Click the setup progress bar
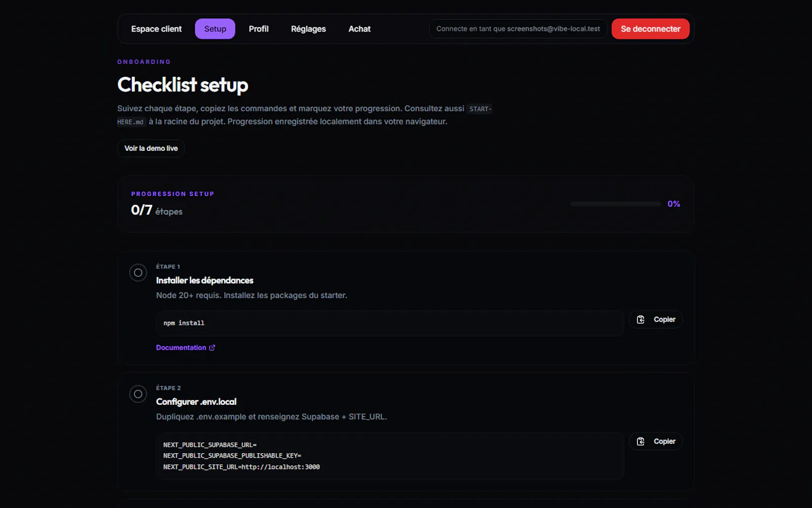This screenshot has height=508, width=812. tap(616, 204)
